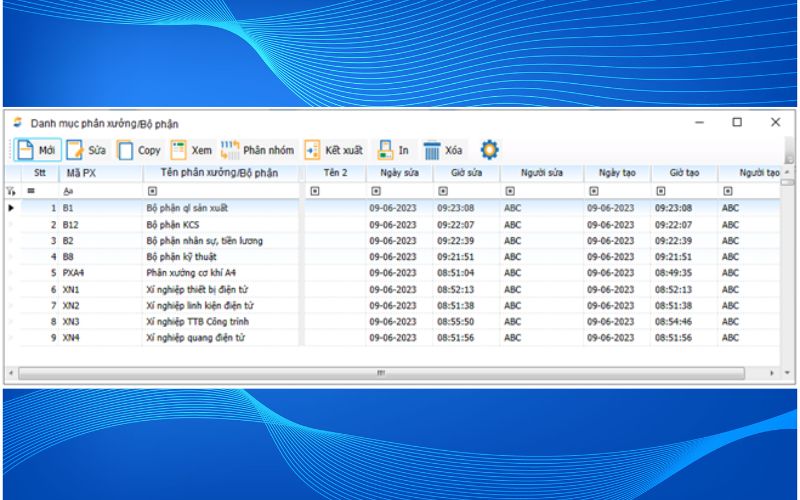Viewport: 800px width, 500px height.
Task: Click the Copy toolbar icon
Action: click(x=126, y=150)
